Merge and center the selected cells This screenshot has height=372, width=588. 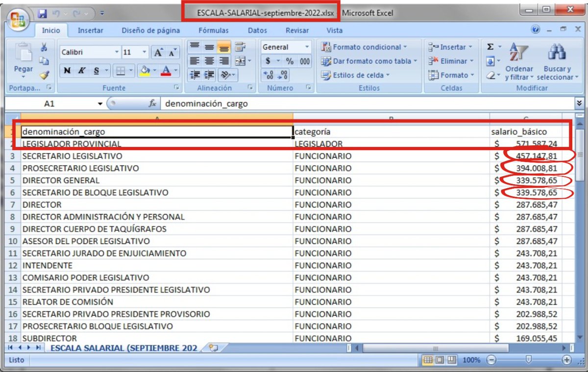pos(240,61)
